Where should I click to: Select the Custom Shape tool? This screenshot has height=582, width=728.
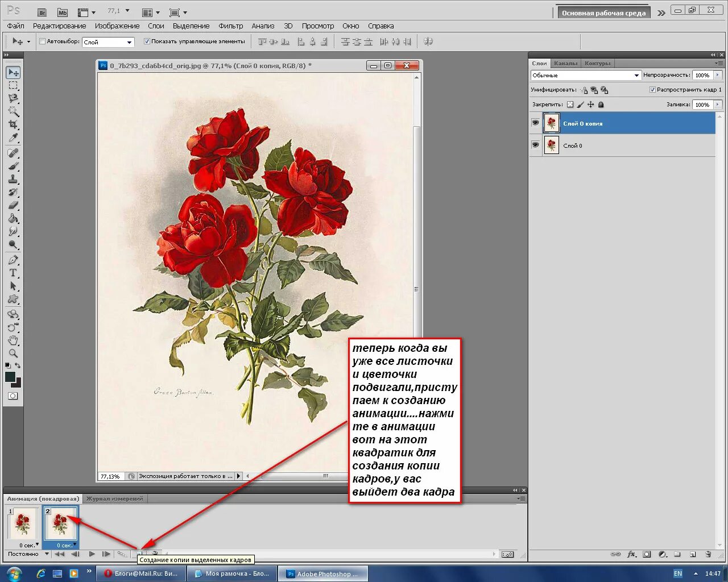[13, 299]
